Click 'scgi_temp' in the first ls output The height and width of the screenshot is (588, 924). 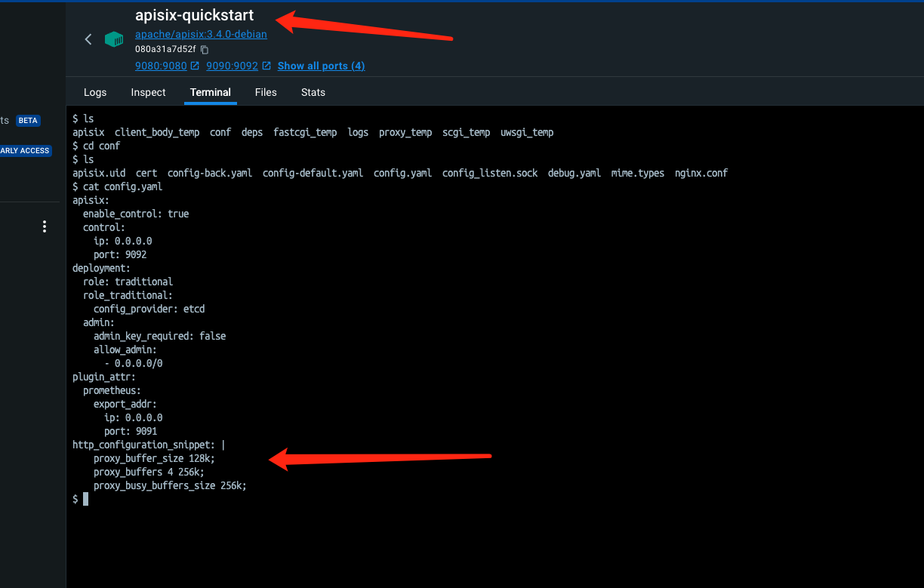coord(467,132)
